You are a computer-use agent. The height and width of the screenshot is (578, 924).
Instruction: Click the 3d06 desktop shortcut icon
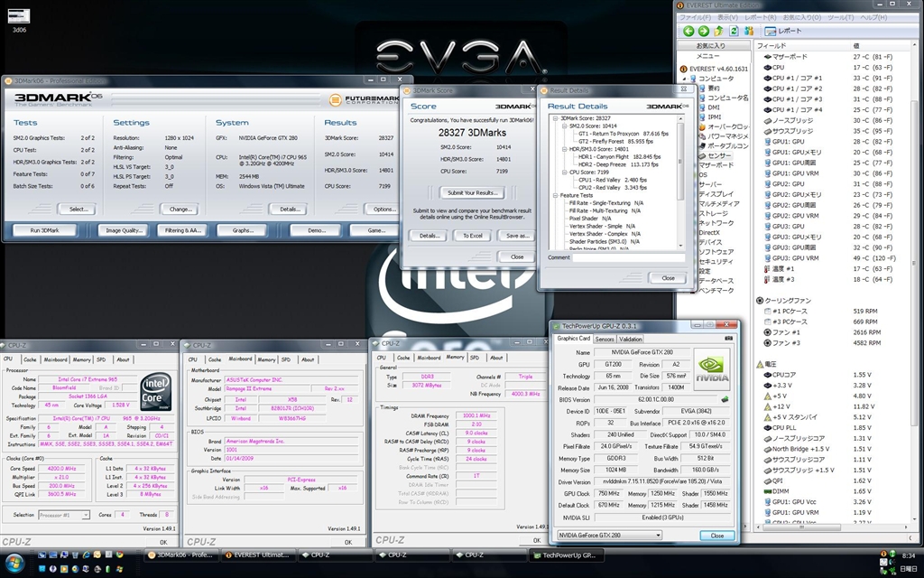click(18, 16)
